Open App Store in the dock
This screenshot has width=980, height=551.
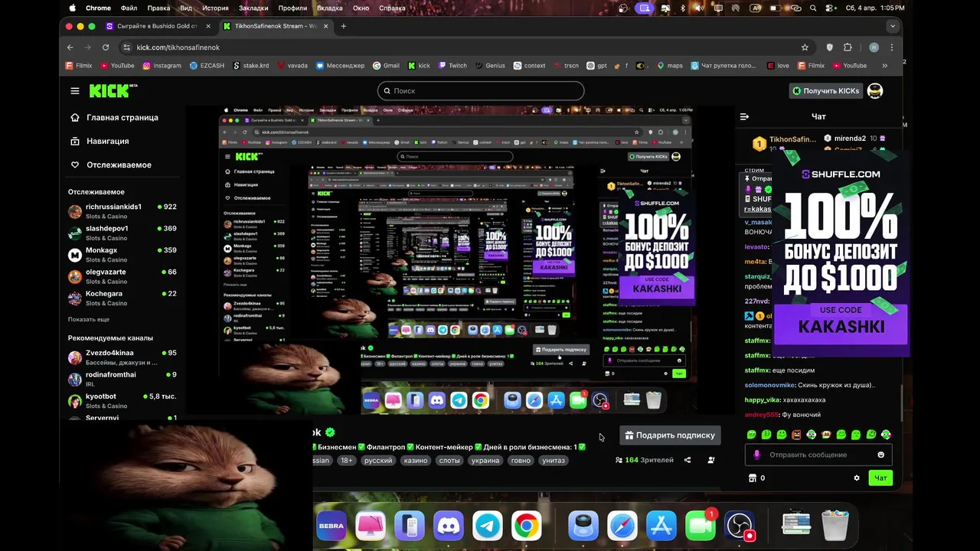[661, 526]
